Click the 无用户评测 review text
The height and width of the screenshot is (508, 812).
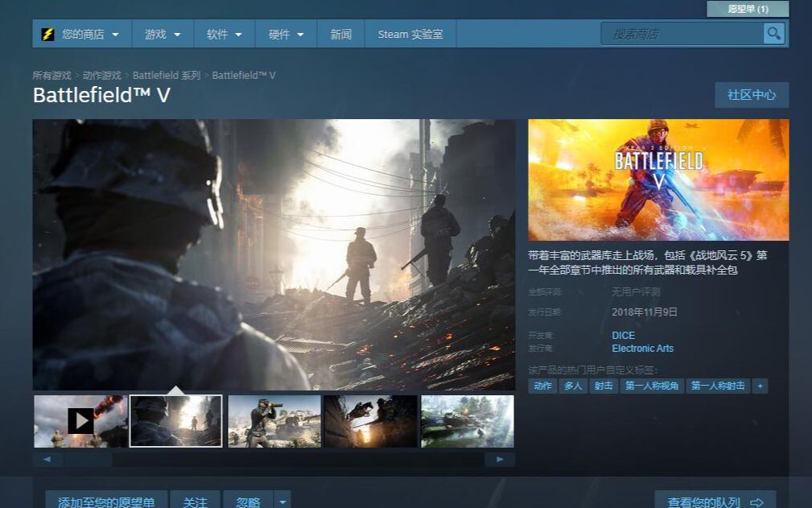636,292
